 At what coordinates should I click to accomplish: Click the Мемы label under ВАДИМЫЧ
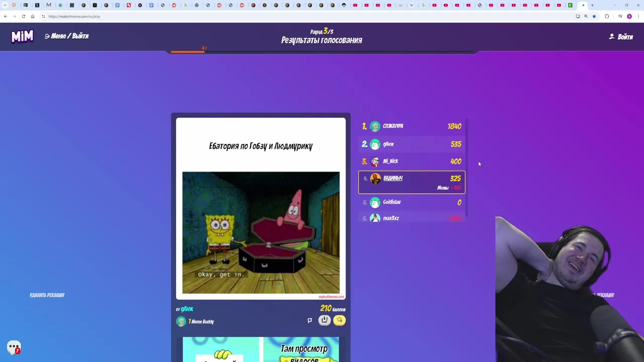(x=443, y=188)
